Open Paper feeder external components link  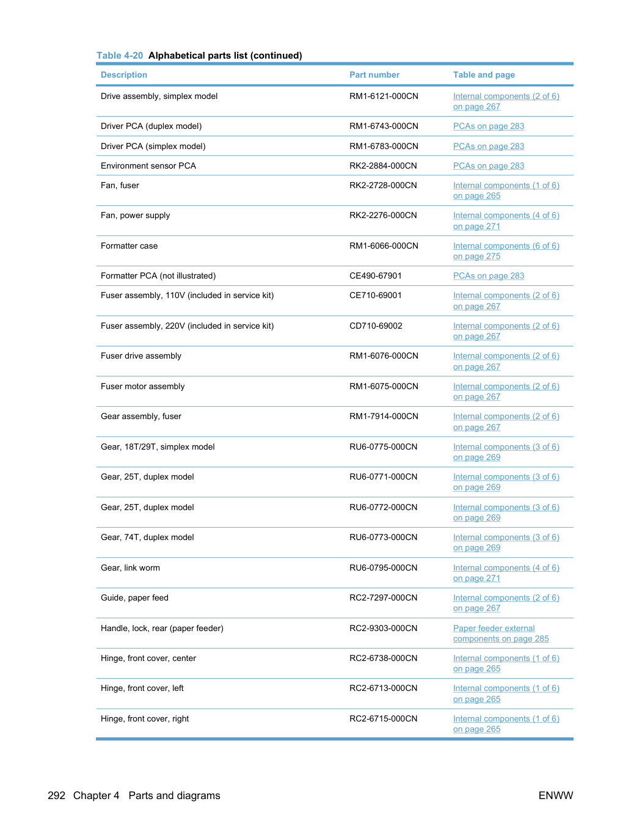click(501, 634)
